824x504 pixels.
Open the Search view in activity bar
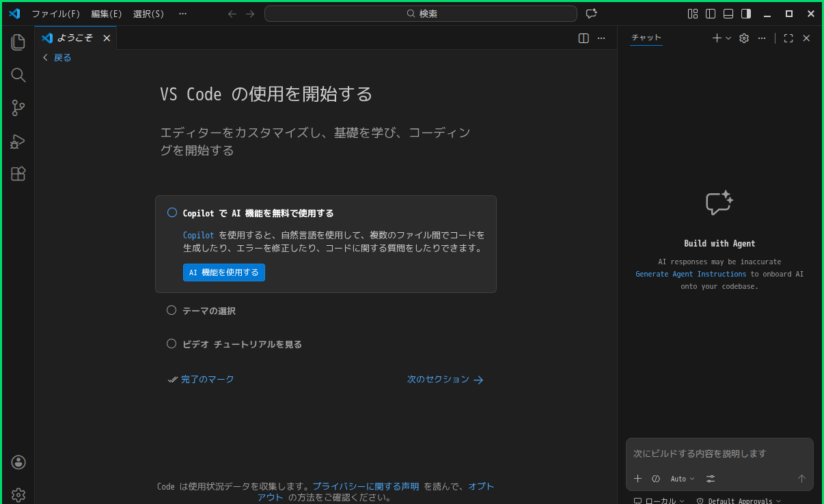(18, 75)
